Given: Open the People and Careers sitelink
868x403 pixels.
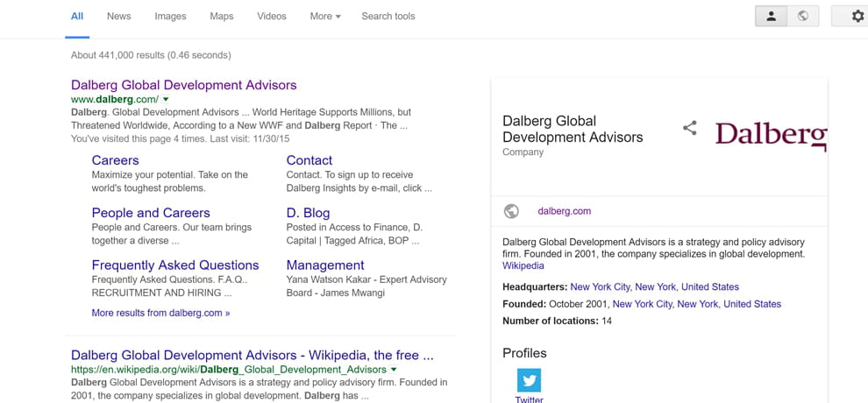Looking at the screenshot, I should (x=151, y=213).
